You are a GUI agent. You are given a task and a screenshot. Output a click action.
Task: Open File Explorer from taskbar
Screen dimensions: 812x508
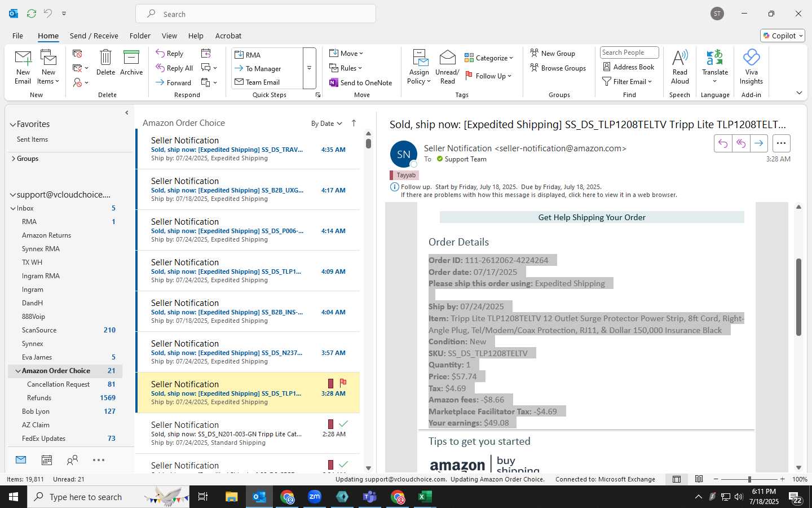coord(232,497)
